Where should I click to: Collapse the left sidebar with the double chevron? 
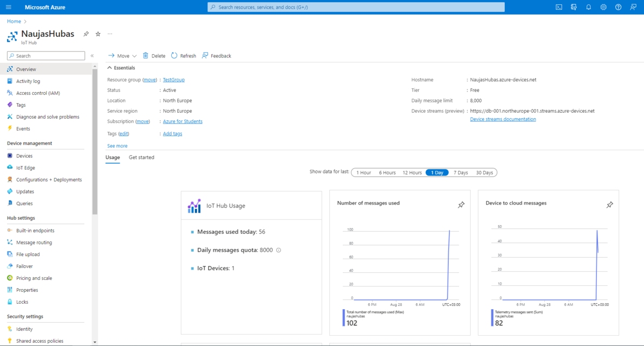click(92, 55)
